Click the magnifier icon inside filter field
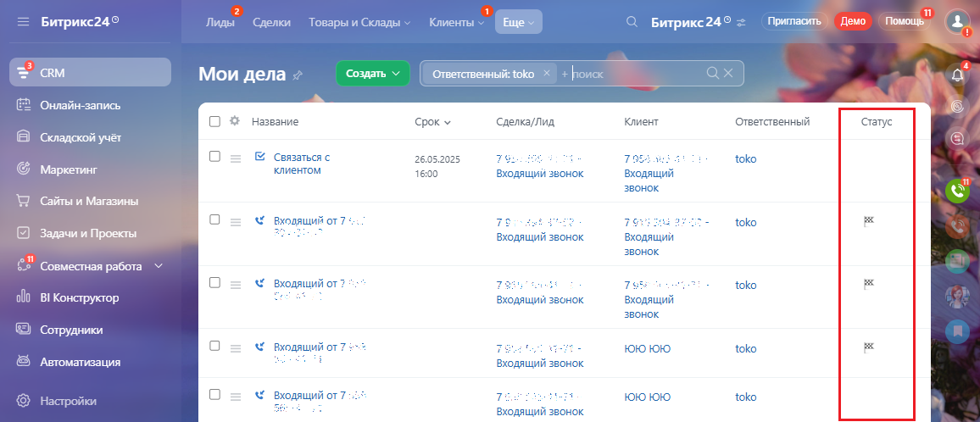Screen dimensions: 980x422 (712, 73)
